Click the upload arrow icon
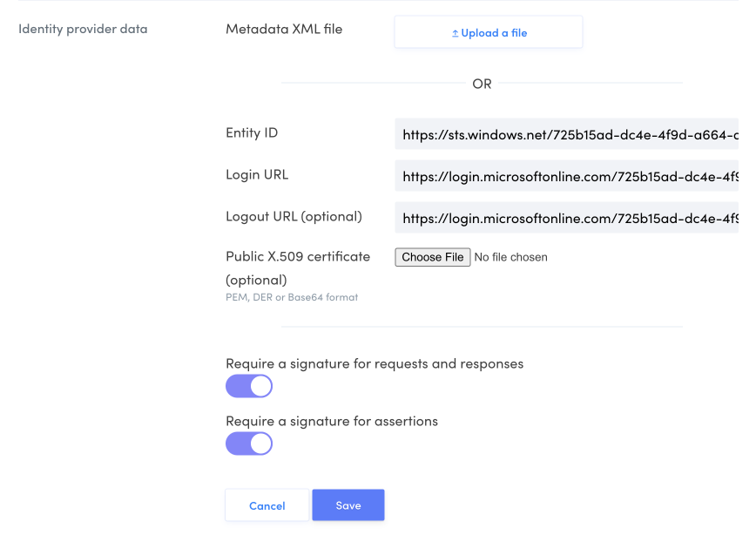Viewport: 756px width, 535px height. pyautogui.click(x=455, y=33)
